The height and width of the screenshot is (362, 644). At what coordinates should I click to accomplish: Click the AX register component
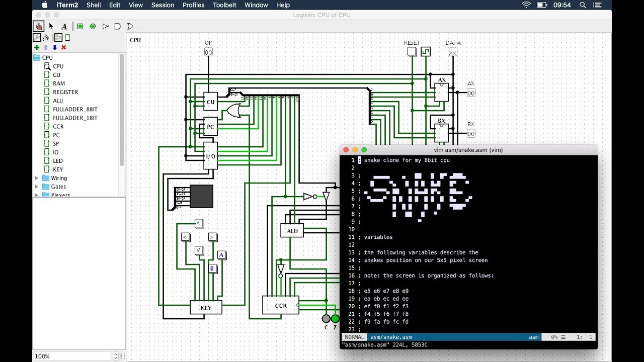click(x=441, y=92)
